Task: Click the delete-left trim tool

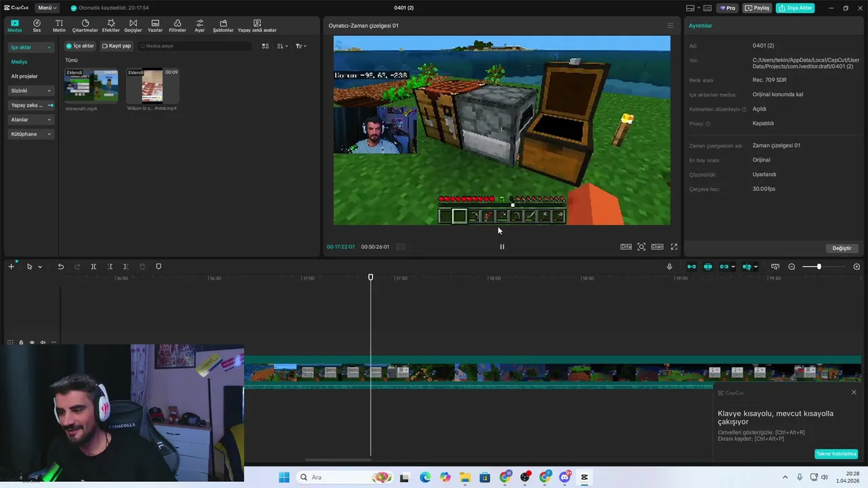Action: pos(110,266)
